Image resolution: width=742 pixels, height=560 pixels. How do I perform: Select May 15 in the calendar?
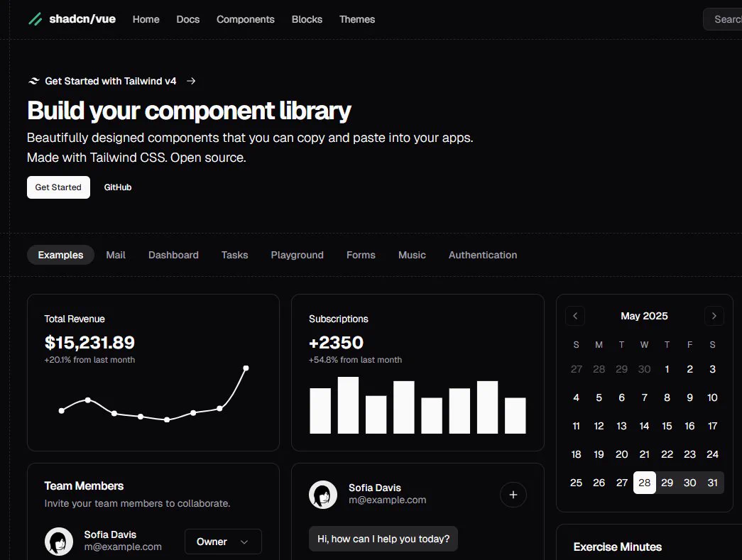667,426
